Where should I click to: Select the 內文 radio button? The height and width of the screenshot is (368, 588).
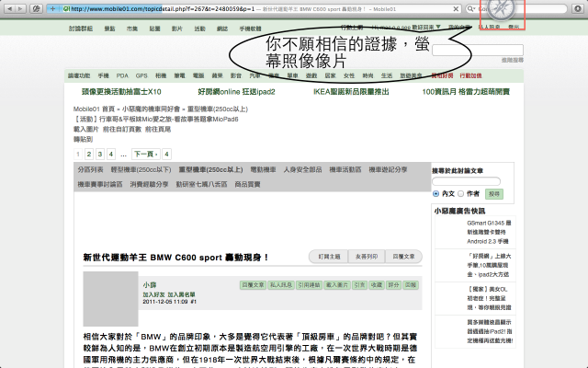(435, 194)
